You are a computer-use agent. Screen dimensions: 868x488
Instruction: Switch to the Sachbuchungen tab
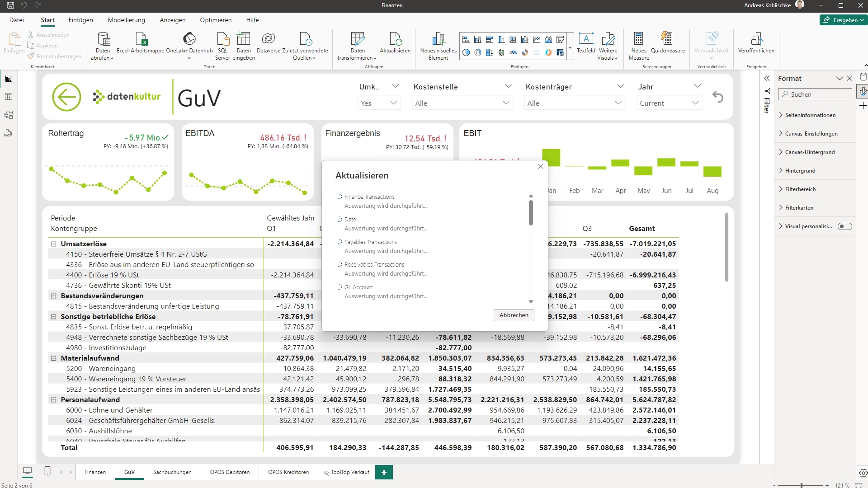point(172,472)
